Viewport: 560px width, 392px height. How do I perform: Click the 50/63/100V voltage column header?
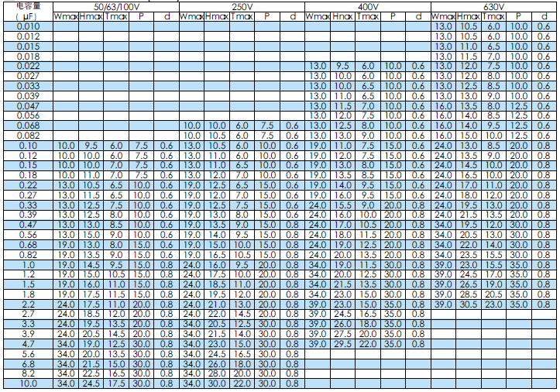click(115, 6)
